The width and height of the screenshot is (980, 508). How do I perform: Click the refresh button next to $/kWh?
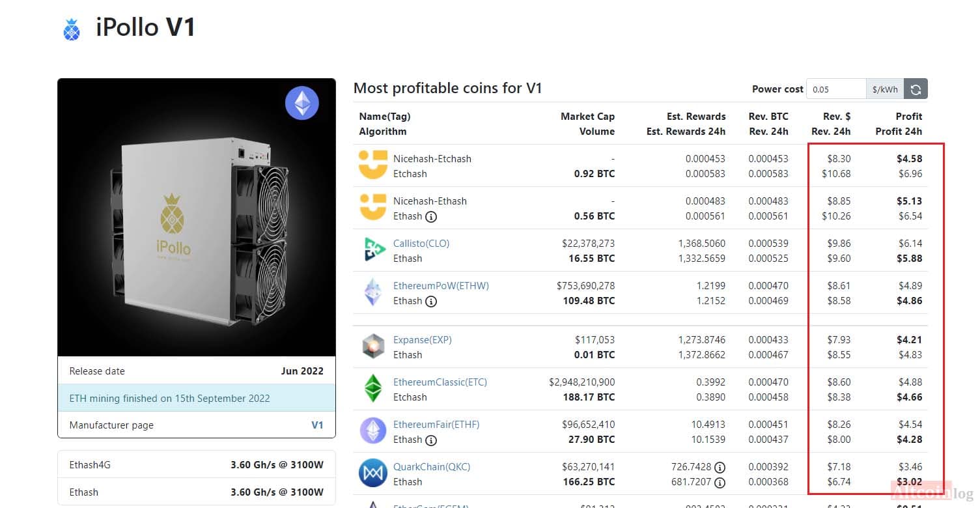pyautogui.click(x=916, y=89)
